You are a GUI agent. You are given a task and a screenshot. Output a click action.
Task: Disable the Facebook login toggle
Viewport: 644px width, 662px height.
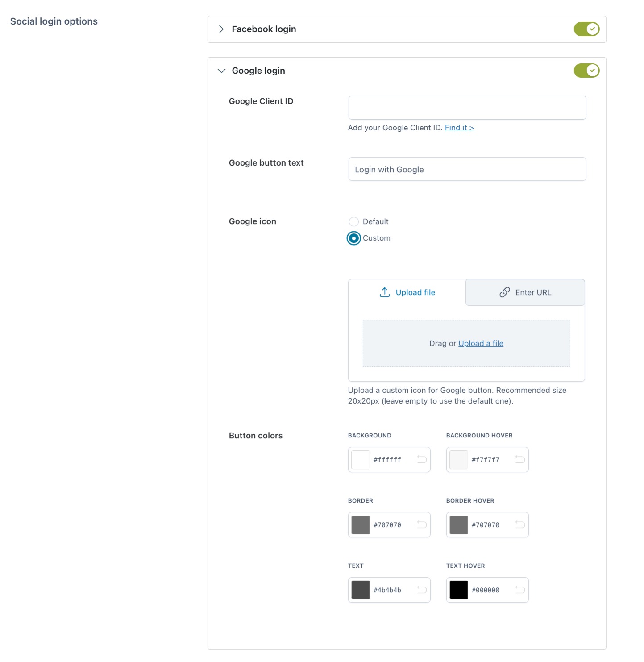(x=586, y=29)
